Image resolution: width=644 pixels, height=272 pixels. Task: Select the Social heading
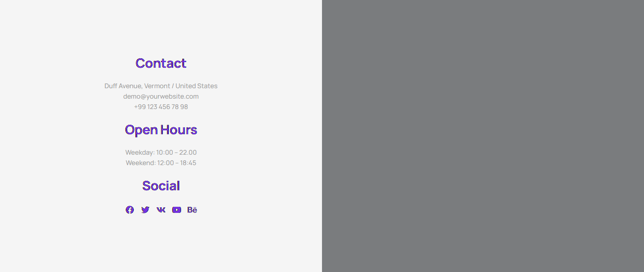coord(161,186)
